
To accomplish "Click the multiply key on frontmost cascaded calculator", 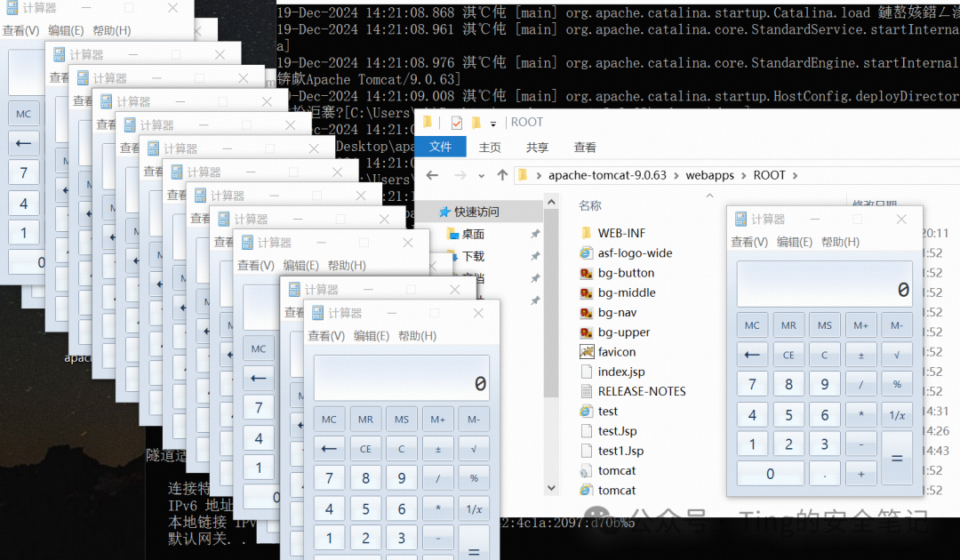I will (437, 508).
